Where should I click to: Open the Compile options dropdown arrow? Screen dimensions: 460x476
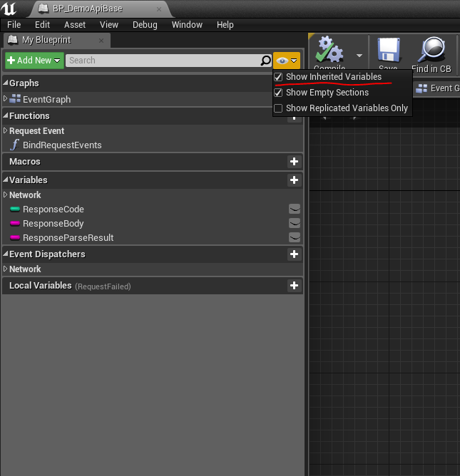tap(359, 56)
